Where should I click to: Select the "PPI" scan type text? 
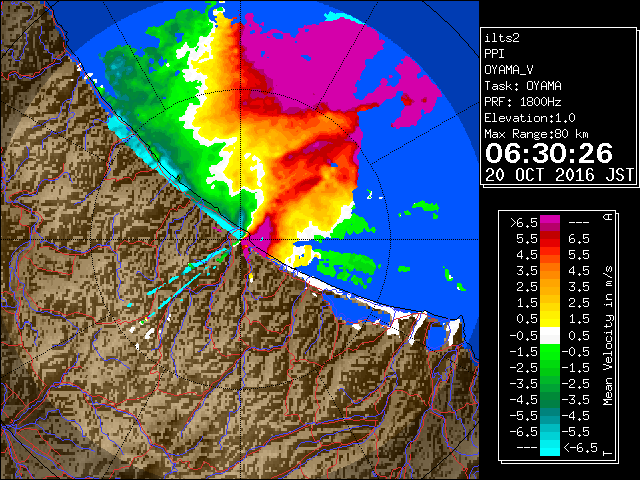[495, 54]
